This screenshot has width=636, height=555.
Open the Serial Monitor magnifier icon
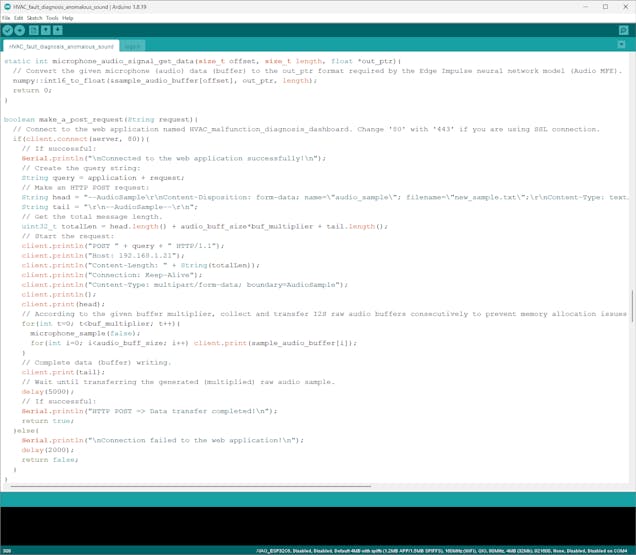pos(623,30)
